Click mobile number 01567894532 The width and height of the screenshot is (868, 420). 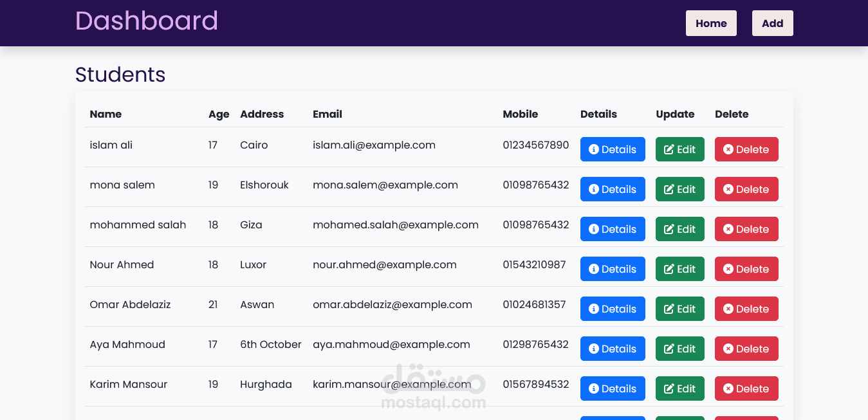click(x=536, y=384)
